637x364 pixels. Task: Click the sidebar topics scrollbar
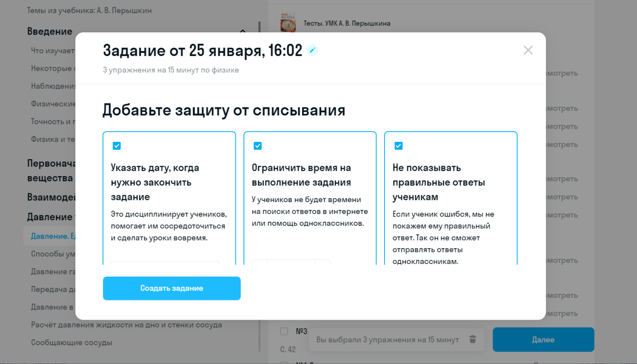point(259,185)
